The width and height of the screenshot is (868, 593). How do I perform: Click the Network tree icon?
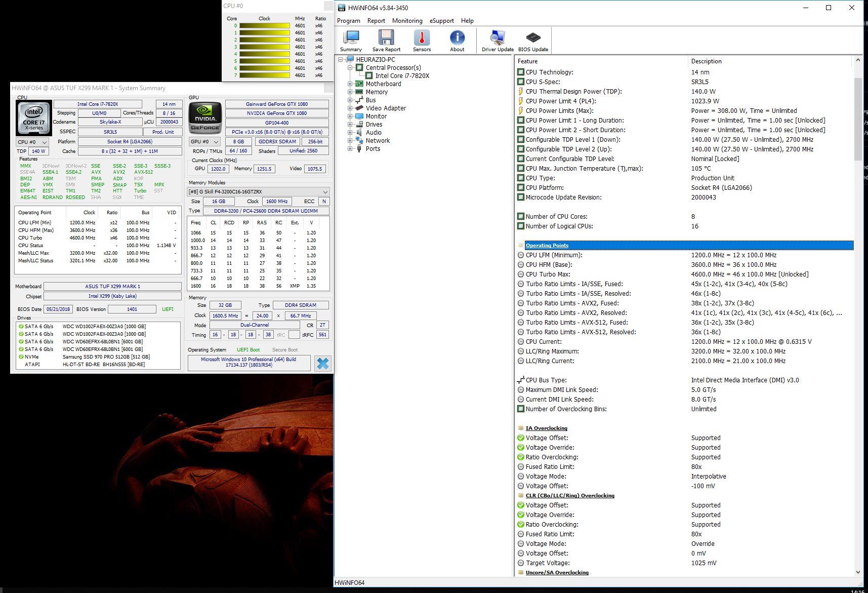(x=359, y=140)
